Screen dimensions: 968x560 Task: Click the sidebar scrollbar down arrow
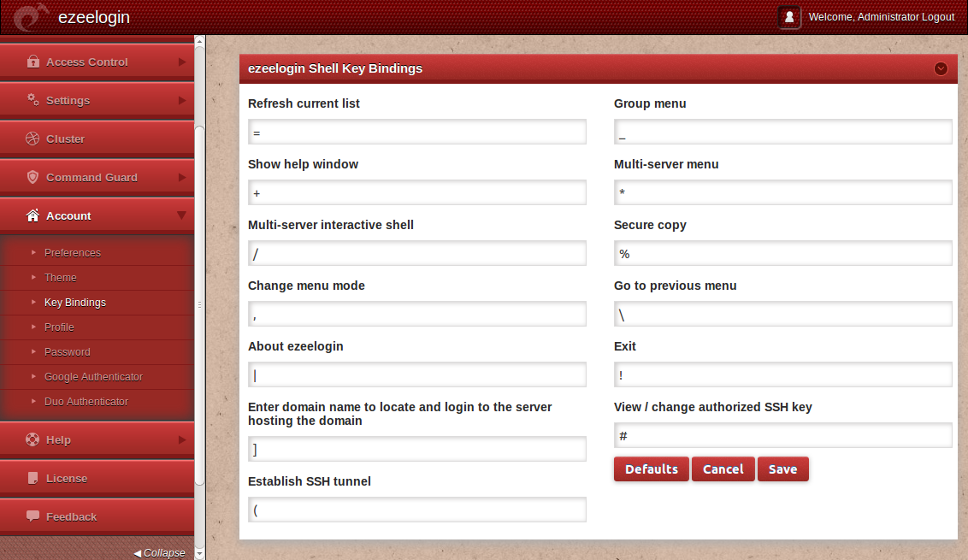(199, 554)
